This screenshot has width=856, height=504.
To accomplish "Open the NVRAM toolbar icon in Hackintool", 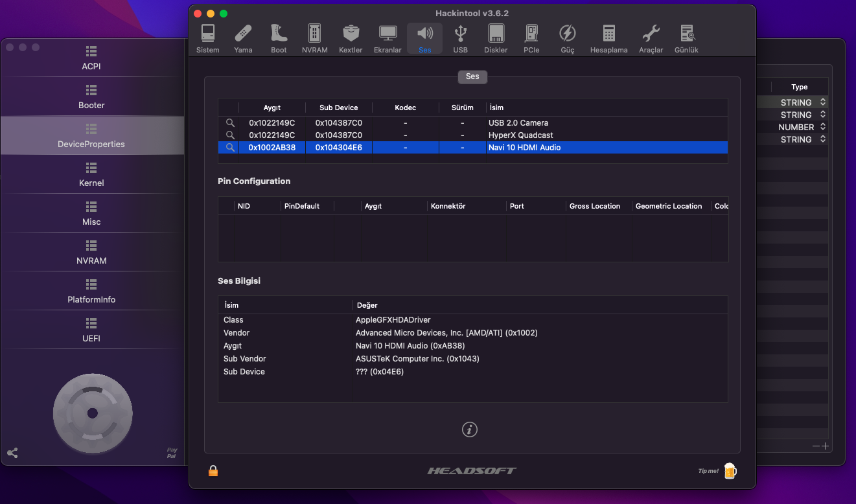I will click(314, 38).
